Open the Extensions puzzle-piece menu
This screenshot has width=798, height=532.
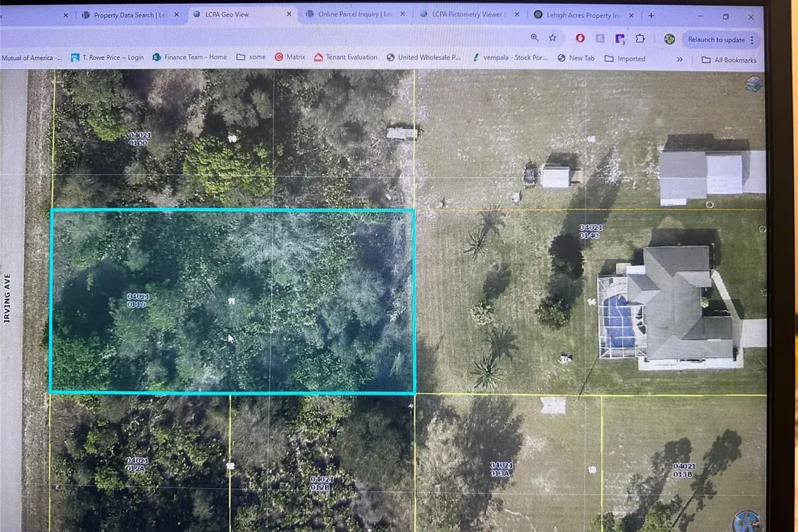tap(640, 39)
